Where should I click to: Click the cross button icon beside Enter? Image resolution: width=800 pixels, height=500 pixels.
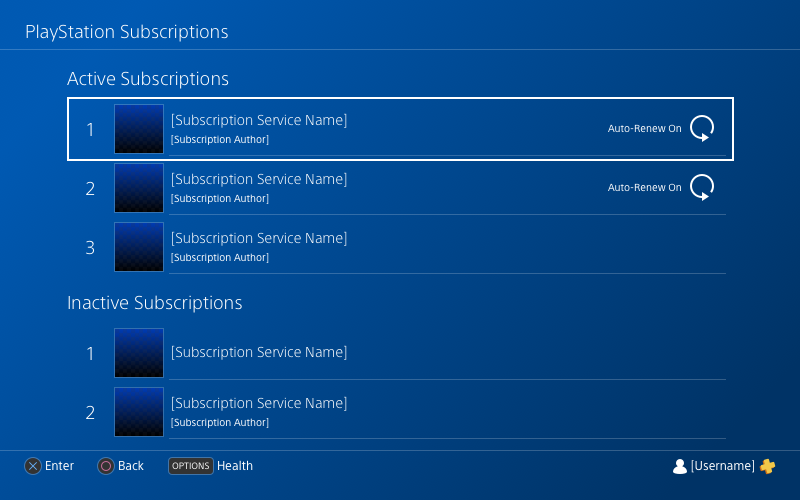tap(33, 466)
